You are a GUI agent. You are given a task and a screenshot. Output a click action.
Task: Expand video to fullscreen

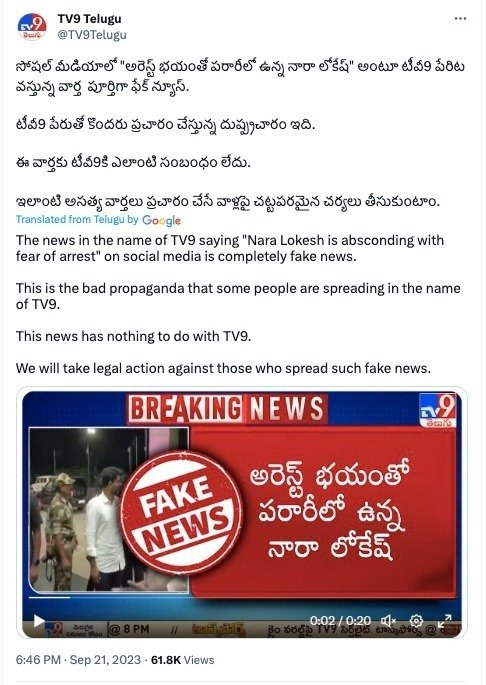click(x=444, y=620)
